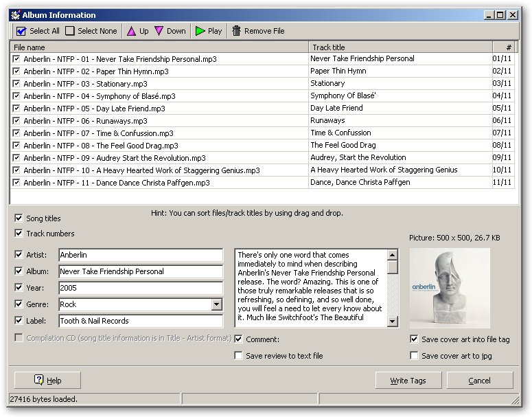This screenshot has width=532, height=417.
Task: Move track up with Up arrow
Action: pyautogui.click(x=131, y=31)
